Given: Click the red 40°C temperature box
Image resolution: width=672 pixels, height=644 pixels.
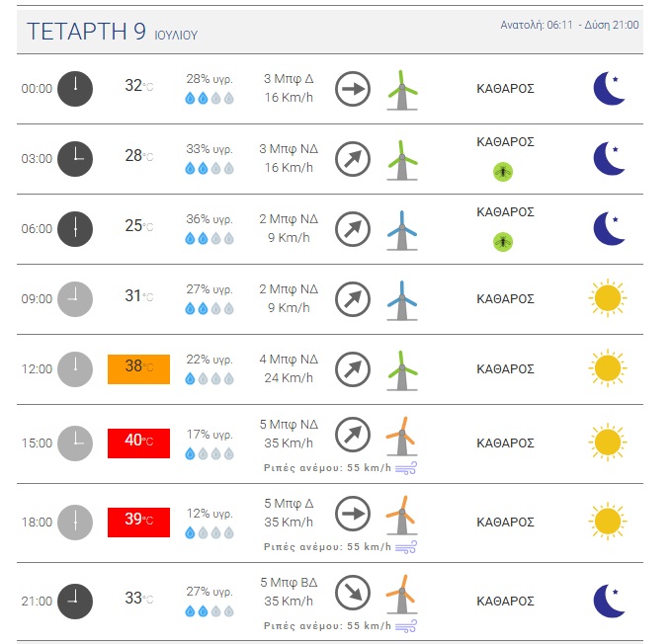Looking at the screenshot, I should click(139, 443).
